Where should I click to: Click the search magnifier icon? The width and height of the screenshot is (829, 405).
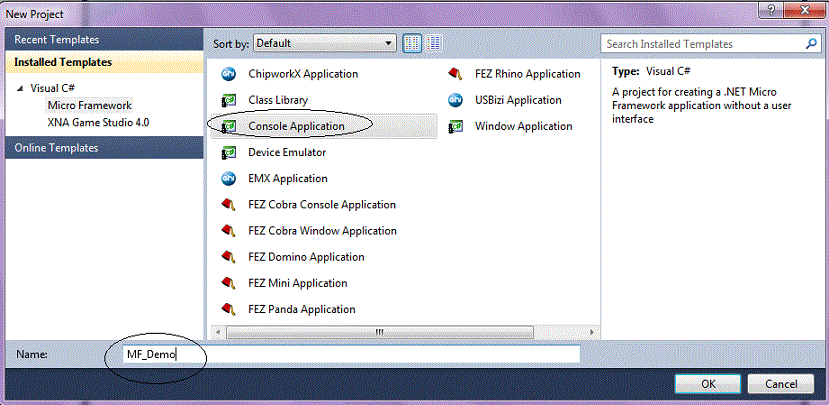[811, 44]
